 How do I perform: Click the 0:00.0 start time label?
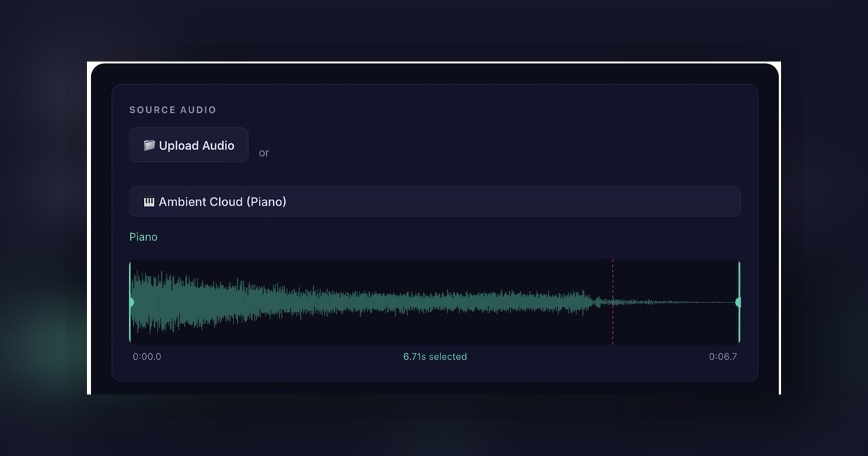147,357
